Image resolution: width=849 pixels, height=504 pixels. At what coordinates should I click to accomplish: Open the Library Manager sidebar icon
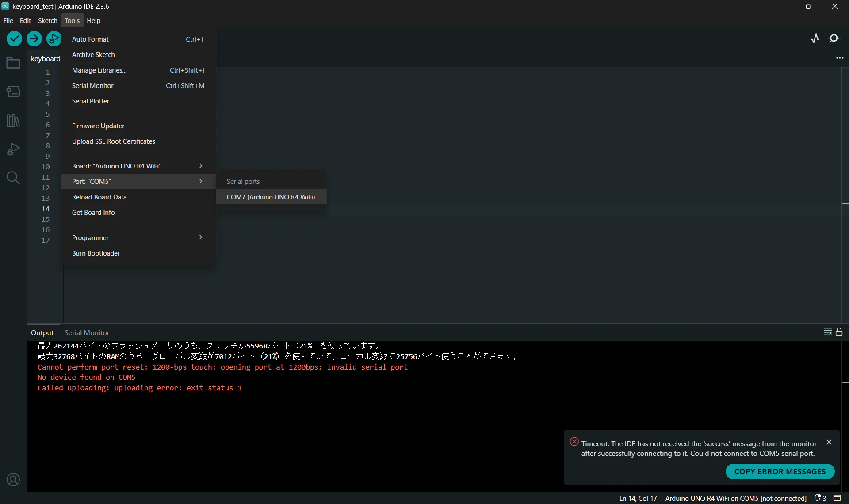pyautogui.click(x=13, y=120)
